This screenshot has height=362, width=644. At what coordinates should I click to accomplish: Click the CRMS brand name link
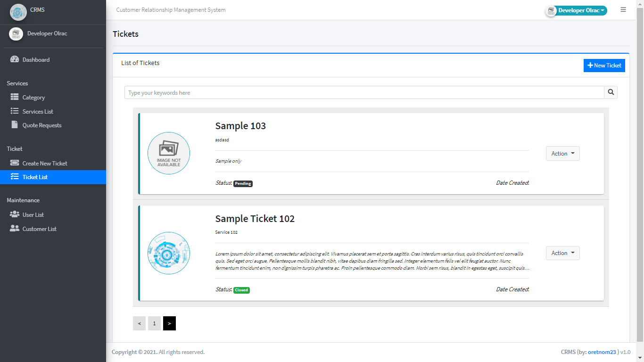(37, 10)
